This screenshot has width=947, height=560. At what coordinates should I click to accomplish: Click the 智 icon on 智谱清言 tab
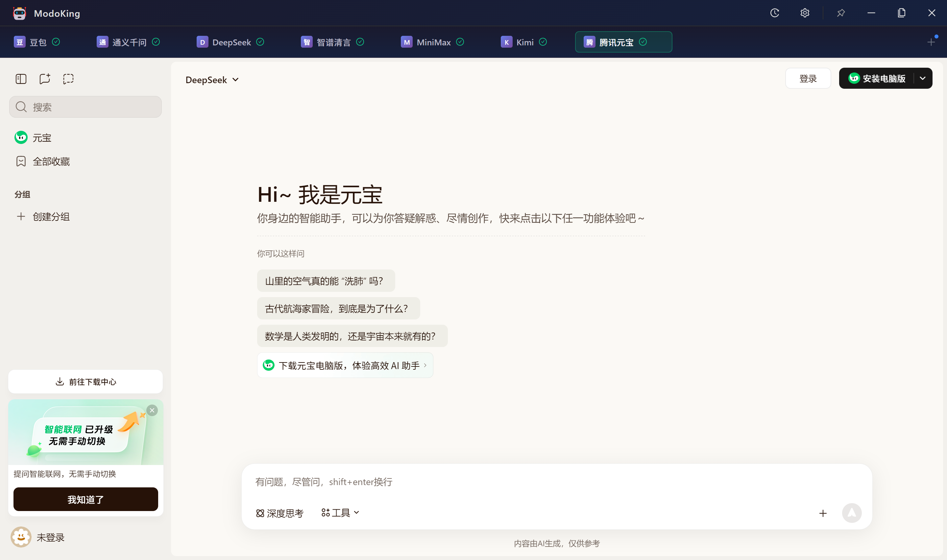pyautogui.click(x=306, y=42)
